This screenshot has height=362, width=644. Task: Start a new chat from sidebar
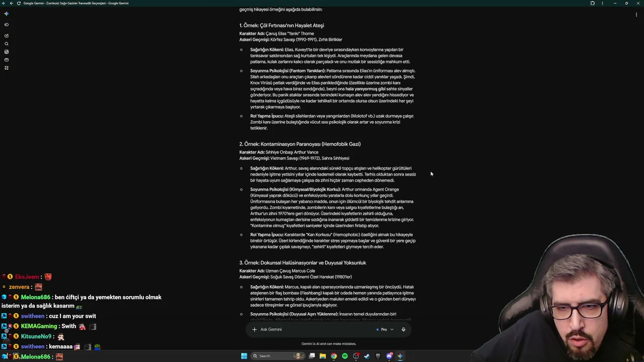pos(6,36)
